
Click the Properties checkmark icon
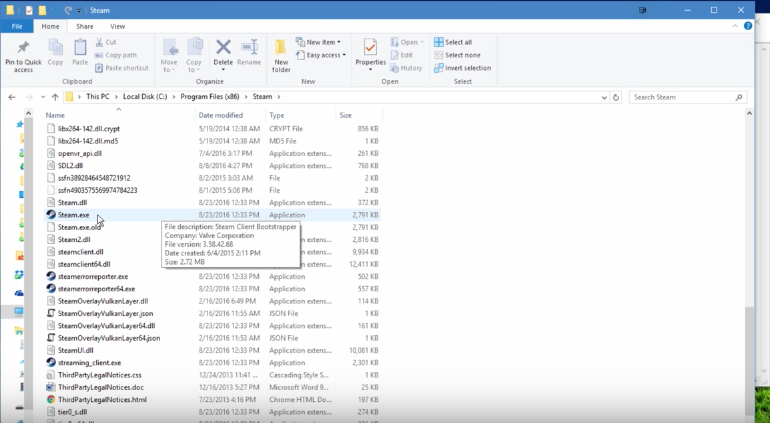click(x=370, y=48)
